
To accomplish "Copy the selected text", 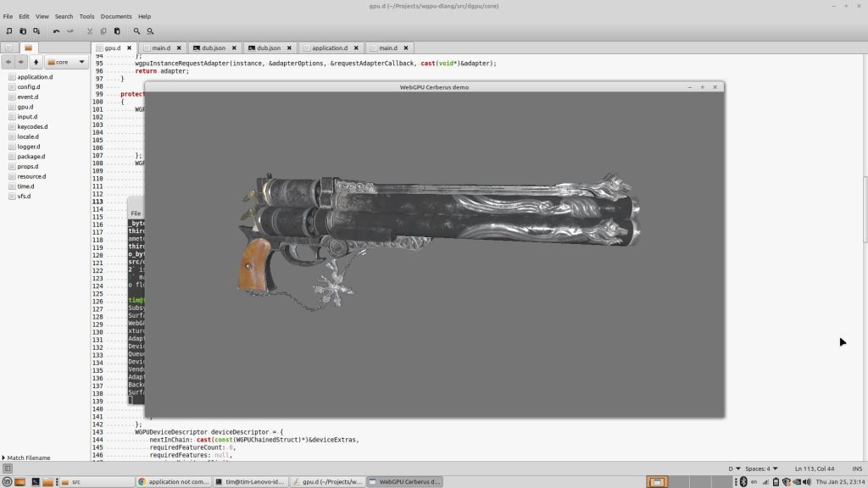I will pos(103,31).
